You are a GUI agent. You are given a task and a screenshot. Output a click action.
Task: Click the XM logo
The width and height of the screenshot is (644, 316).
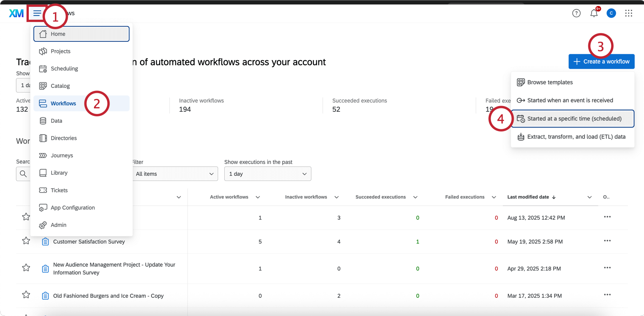[x=16, y=13]
